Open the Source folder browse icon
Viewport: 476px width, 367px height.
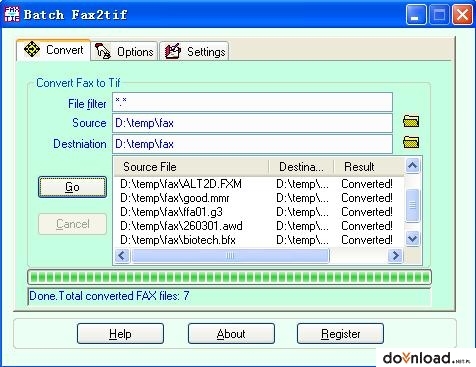click(411, 121)
